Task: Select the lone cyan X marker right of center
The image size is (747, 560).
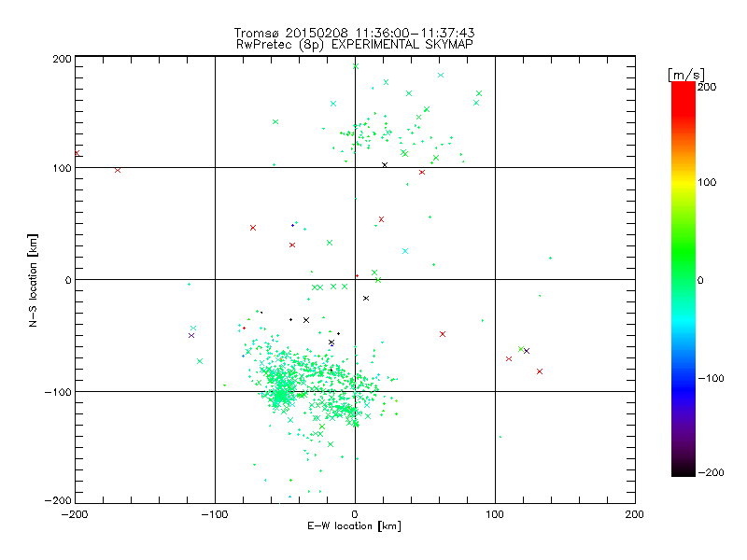Action: (405, 251)
